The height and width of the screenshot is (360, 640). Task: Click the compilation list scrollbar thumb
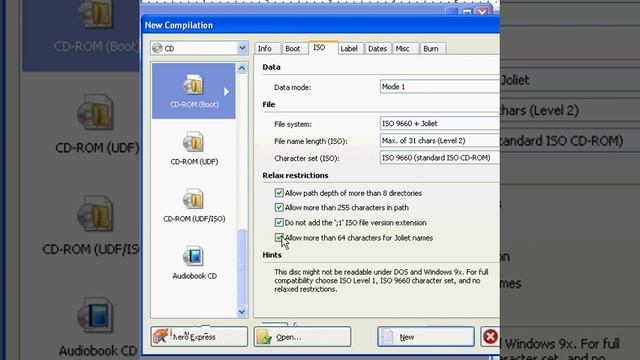click(242, 267)
